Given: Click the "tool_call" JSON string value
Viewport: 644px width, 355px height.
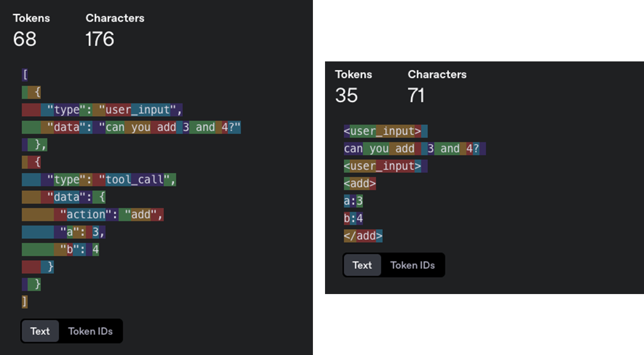Looking at the screenshot, I should [x=135, y=180].
